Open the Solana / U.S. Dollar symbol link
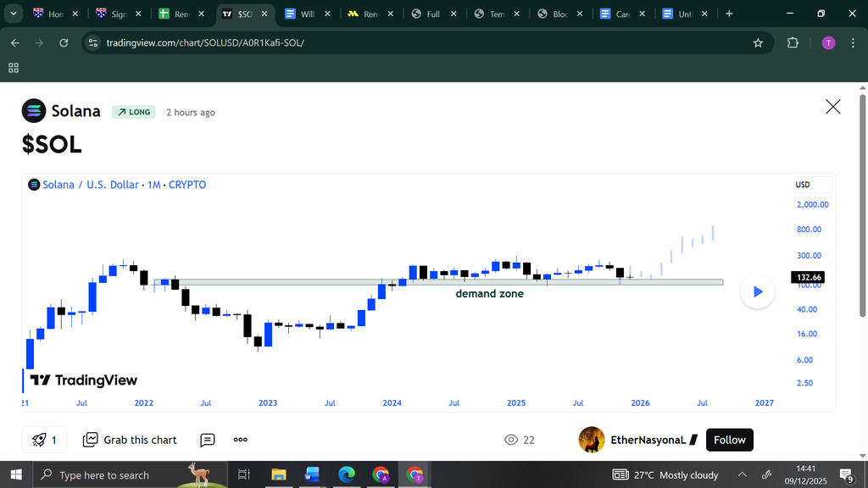The width and height of the screenshot is (868, 488). click(x=90, y=185)
